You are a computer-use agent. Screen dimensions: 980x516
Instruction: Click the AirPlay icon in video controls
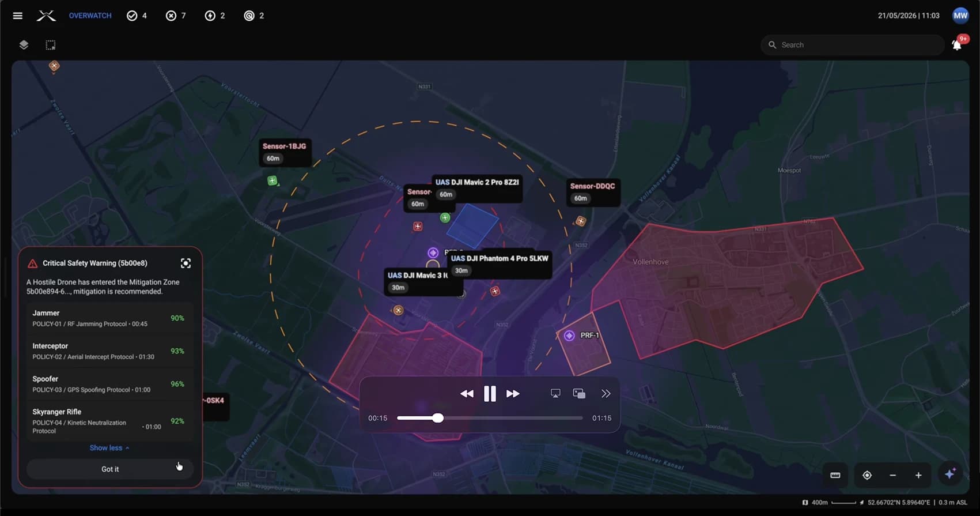pyautogui.click(x=555, y=393)
